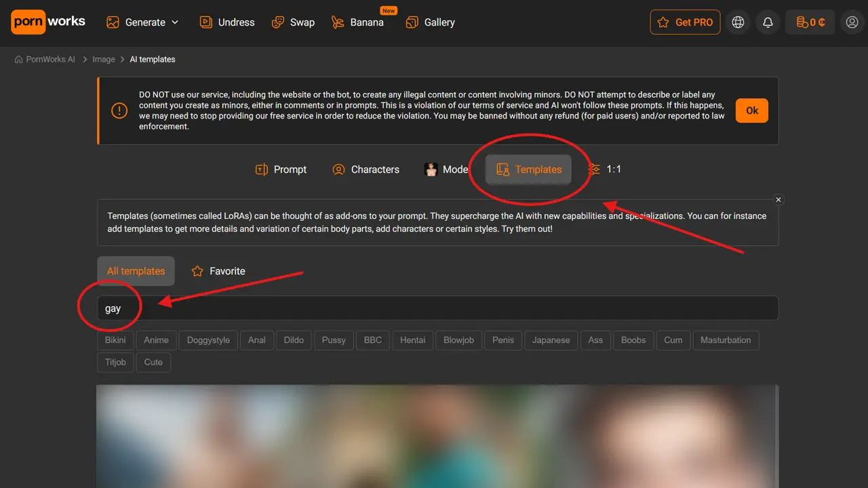Filter by the Japanese tag
Screen dimensions: 868x488
[x=551, y=340]
